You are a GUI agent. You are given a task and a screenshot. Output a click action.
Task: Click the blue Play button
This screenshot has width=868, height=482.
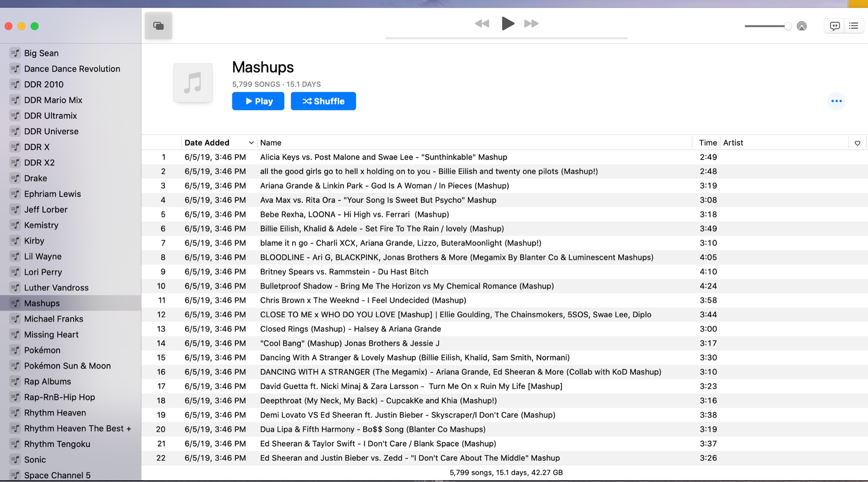click(x=258, y=101)
